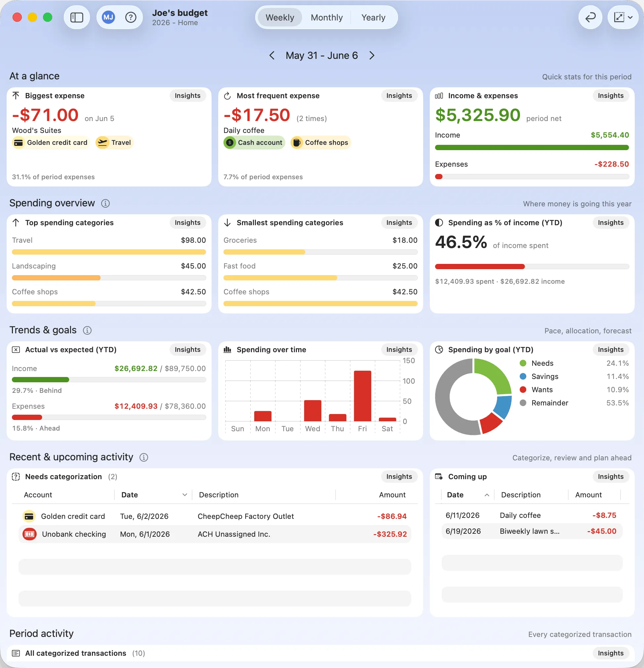This screenshot has height=668, width=644.
Task: Click the Spending by goal pie icon
Action: tap(439, 350)
